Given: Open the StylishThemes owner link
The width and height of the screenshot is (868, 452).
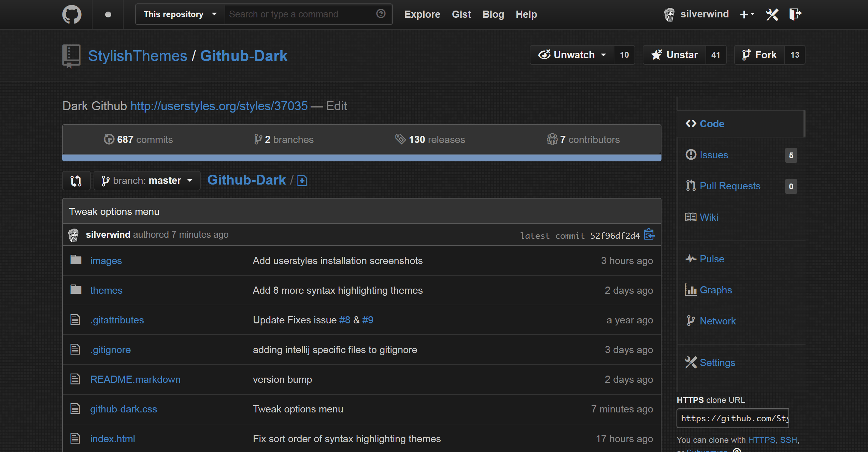Looking at the screenshot, I should [138, 56].
